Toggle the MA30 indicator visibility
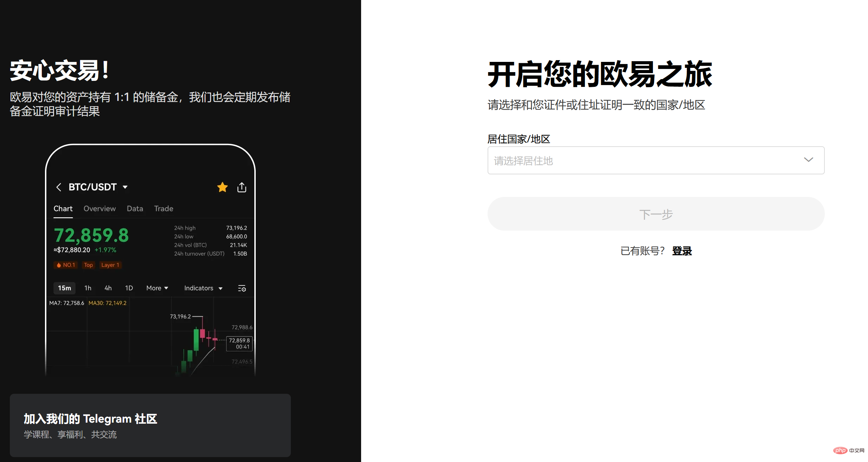Viewport: 868px width, 462px height. (110, 303)
